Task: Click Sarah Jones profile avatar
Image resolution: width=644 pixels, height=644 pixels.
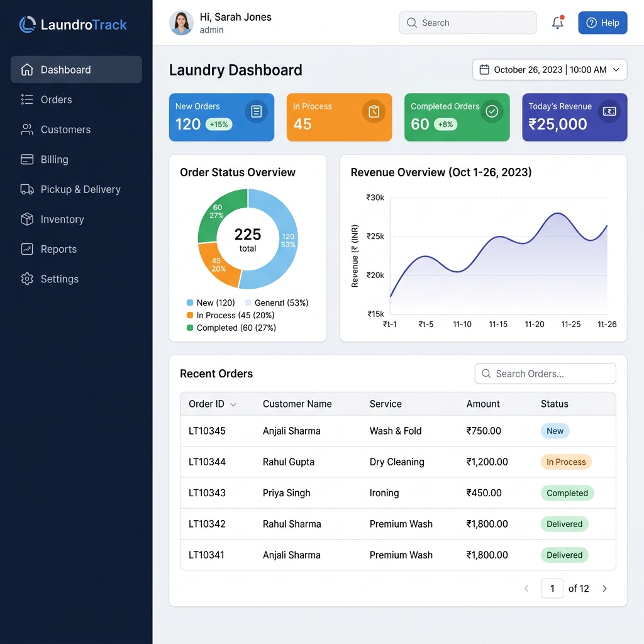Action: click(x=181, y=23)
